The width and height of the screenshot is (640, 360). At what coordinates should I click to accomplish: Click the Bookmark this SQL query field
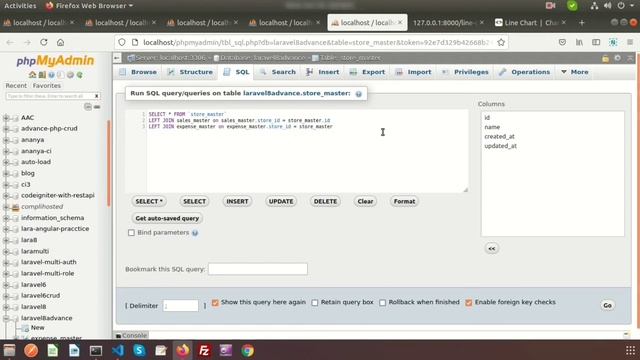point(258,269)
